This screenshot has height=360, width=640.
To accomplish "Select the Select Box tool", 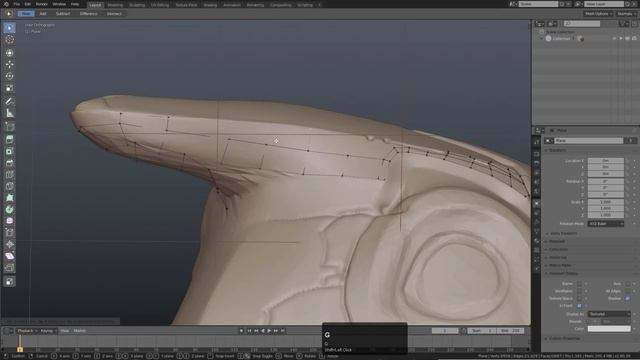I will coord(9,28).
